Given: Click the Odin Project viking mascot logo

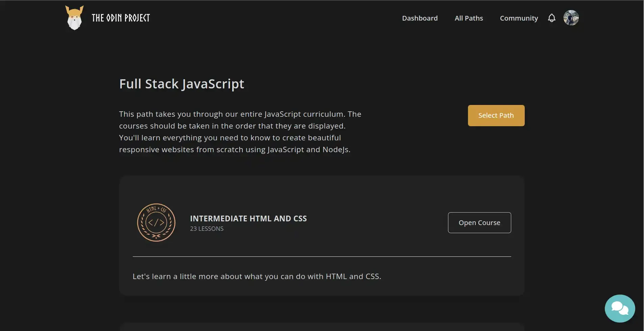Looking at the screenshot, I should (74, 18).
